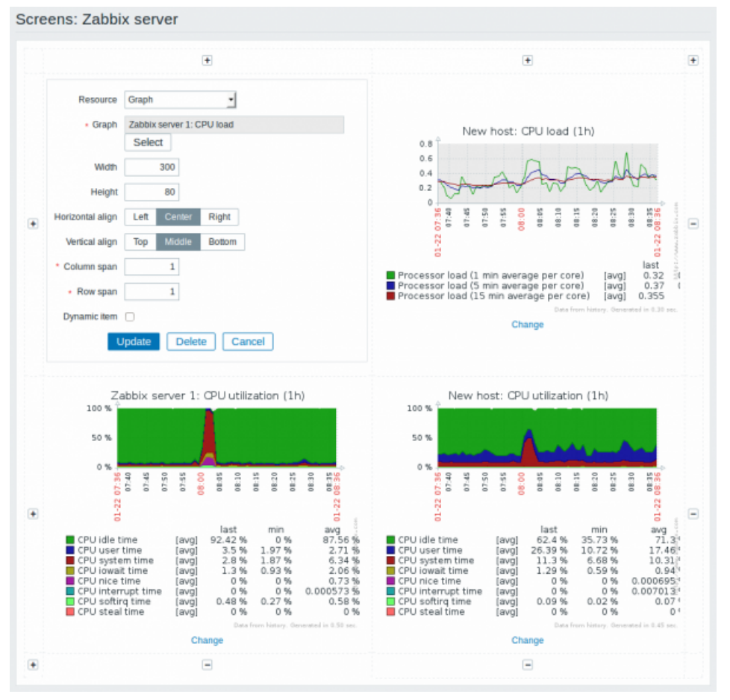
Task: Click the plus icon left of the first row
Action: [33, 224]
